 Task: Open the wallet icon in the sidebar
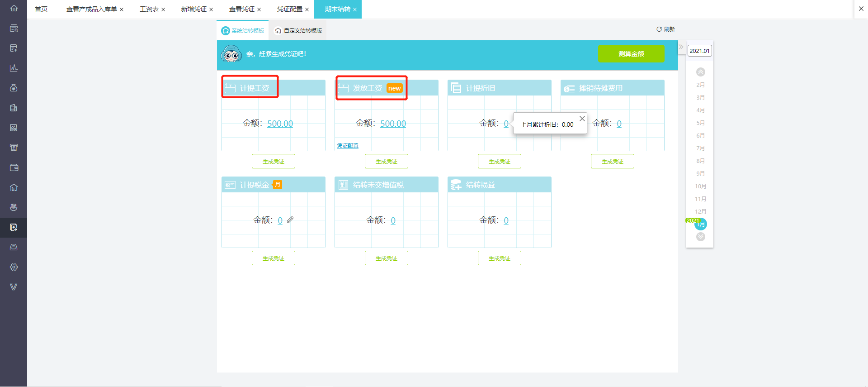point(14,167)
